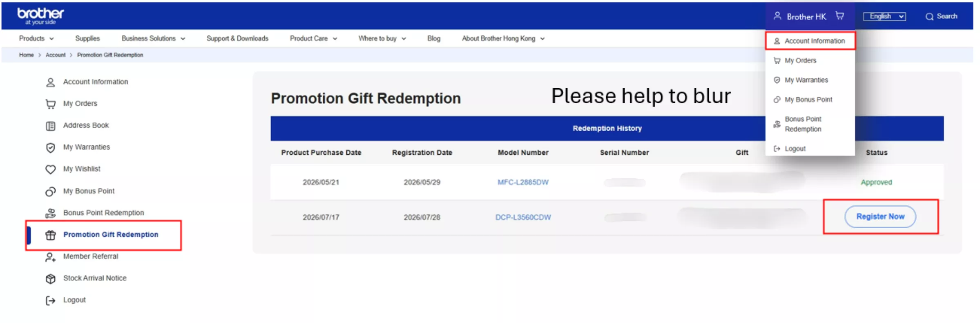Click the Member Referral person-plus icon
The height and width of the screenshot is (323, 980).
coord(50,257)
